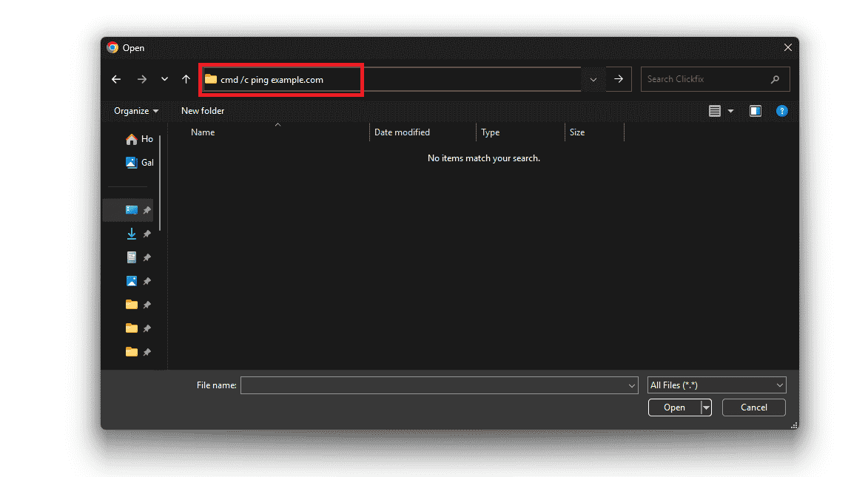Click the pin beside the Pictures icon
Image resolution: width=868 pixels, height=477 pixels.
click(x=147, y=282)
